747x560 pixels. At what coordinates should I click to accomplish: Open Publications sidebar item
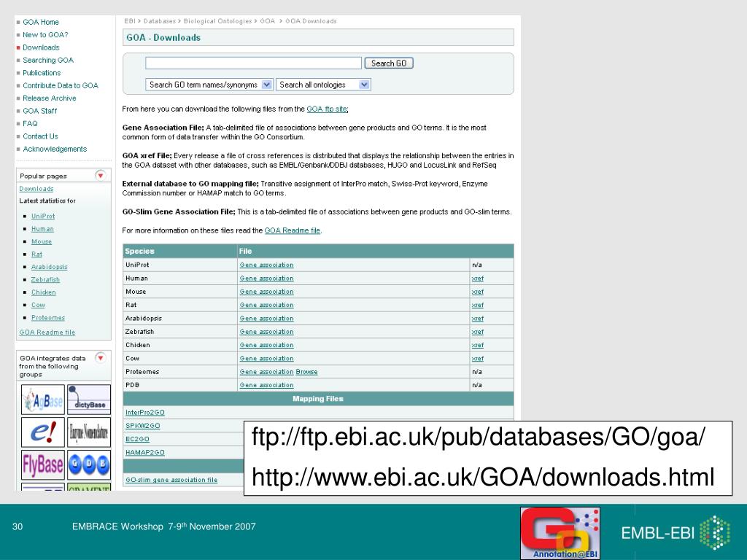coord(42,73)
